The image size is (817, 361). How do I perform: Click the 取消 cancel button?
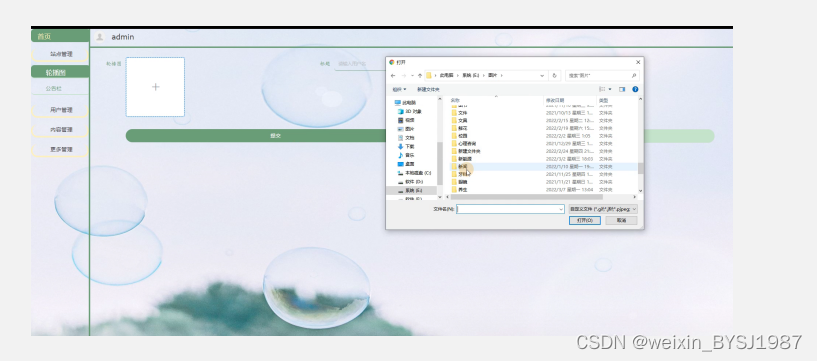[x=621, y=220]
